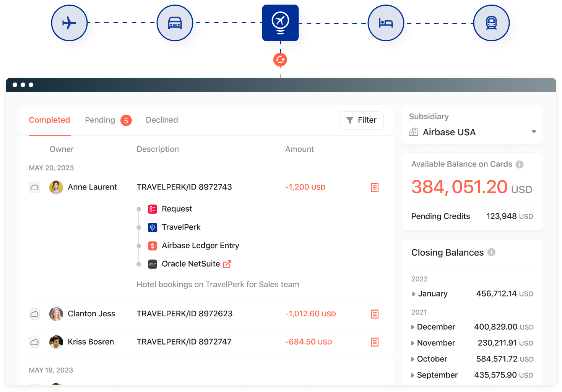Click the Request step label

pyautogui.click(x=177, y=209)
